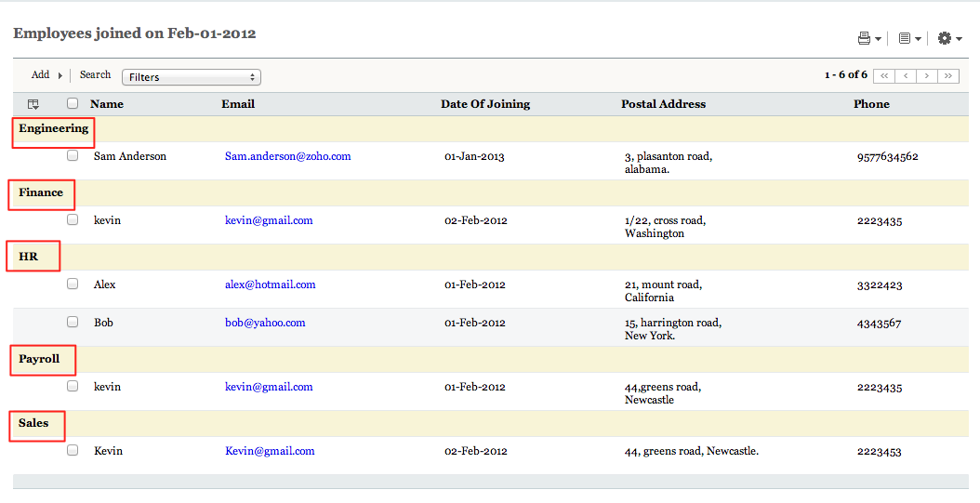Click the alex@hotmail.com email link
This screenshot has height=503, width=980.
tap(271, 285)
